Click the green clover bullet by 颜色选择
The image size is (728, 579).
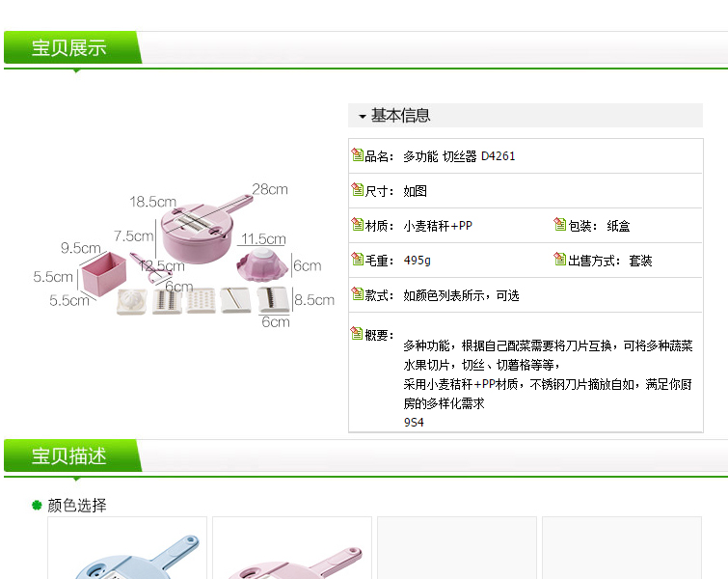click(38, 505)
